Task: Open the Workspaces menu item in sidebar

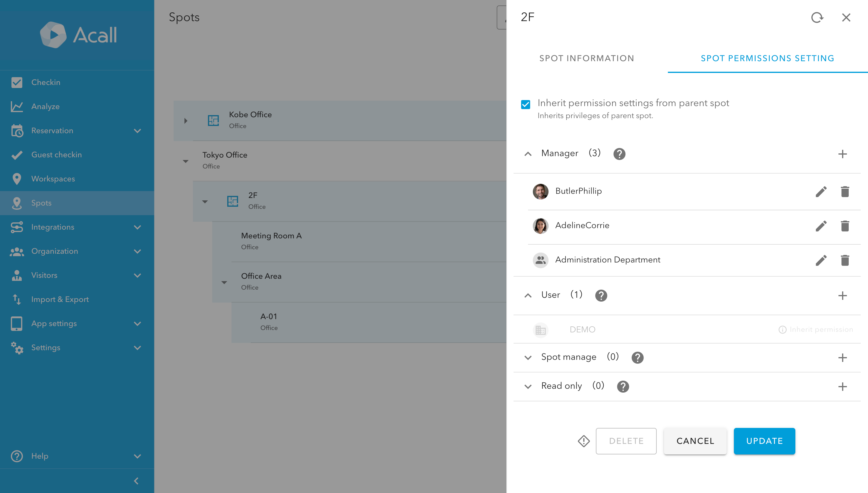Action: 53,179
